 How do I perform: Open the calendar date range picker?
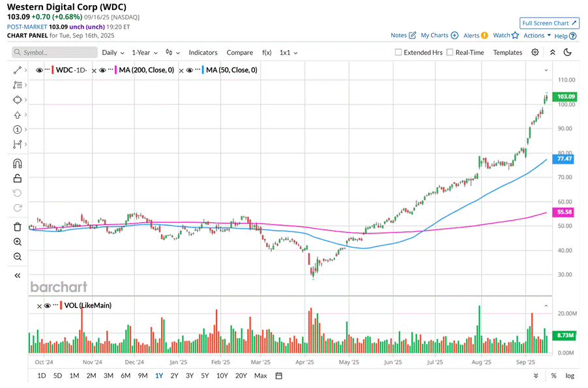tap(278, 376)
